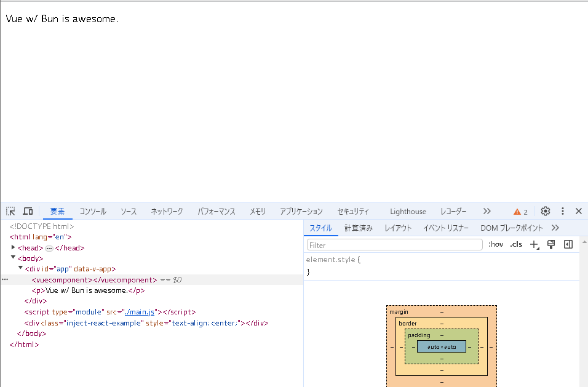Toggle the device toolbar emulation icon
The height and width of the screenshot is (387, 588).
click(x=28, y=211)
